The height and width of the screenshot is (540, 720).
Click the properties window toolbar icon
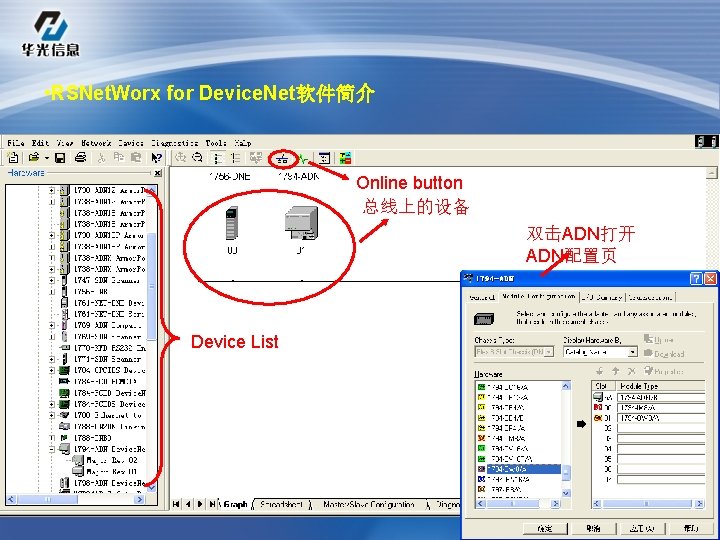(x=324, y=158)
